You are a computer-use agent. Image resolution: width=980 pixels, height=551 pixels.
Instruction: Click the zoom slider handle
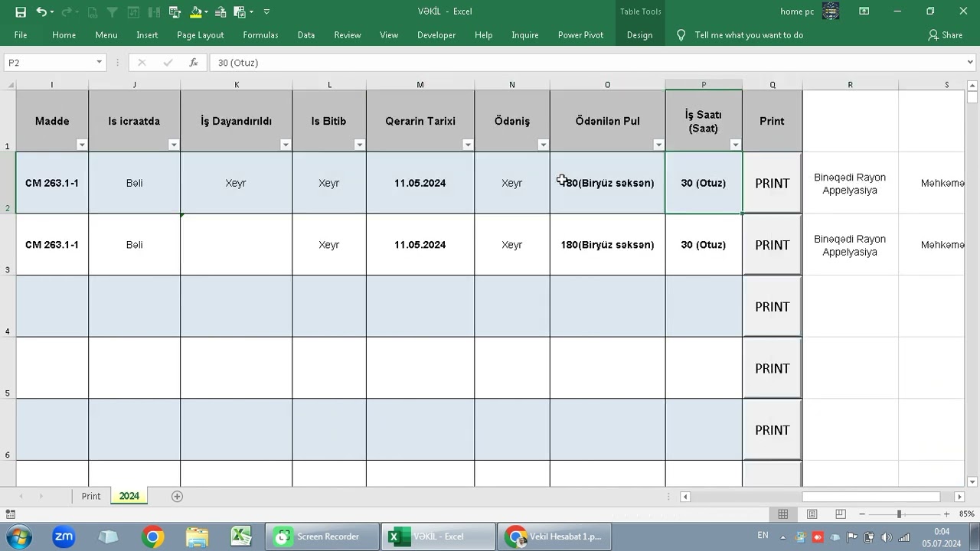pyautogui.click(x=899, y=514)
